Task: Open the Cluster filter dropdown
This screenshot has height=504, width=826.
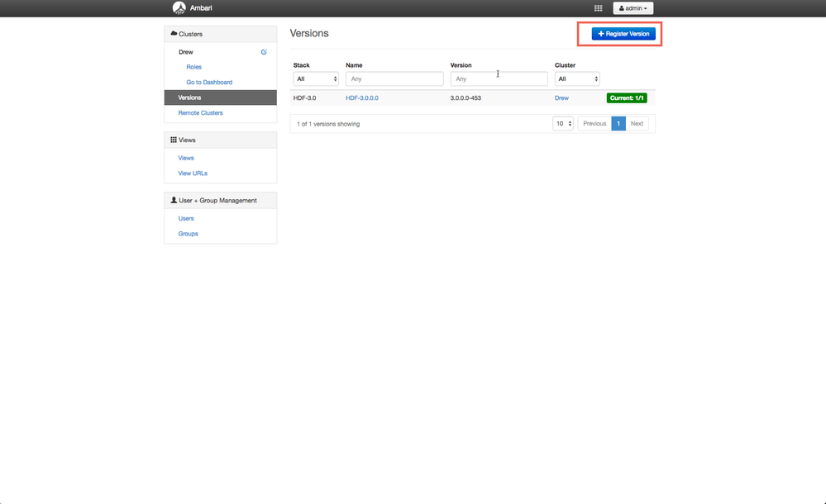Action: [x=576, y=78]
